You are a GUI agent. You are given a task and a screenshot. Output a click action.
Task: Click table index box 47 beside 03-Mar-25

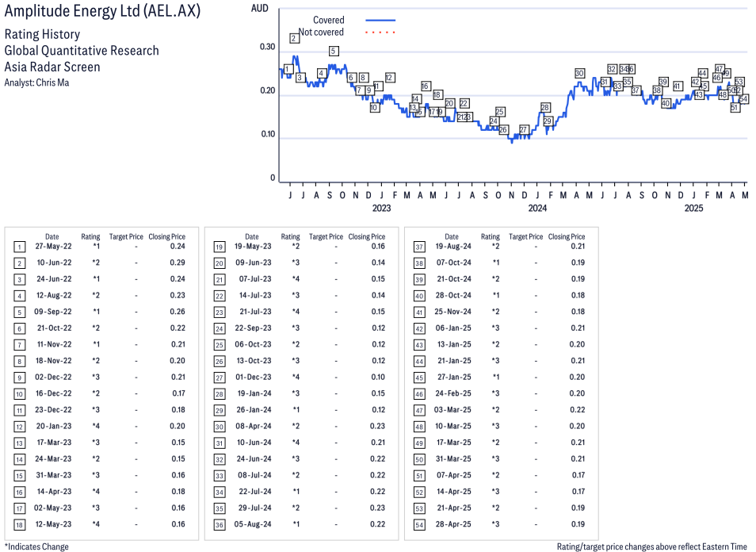coord(419,411)
